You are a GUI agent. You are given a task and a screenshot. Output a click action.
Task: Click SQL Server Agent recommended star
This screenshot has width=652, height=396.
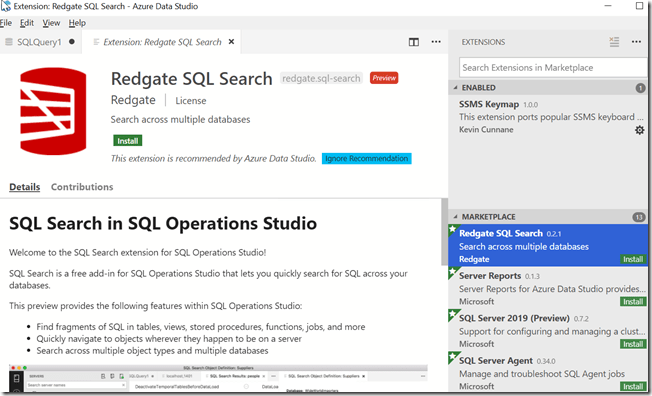point(452,356)
